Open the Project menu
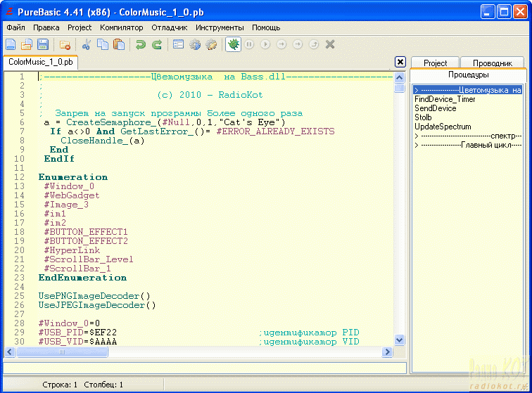Image resolution: width=532 pixels, height=393 pixels. tap(80, 28)
